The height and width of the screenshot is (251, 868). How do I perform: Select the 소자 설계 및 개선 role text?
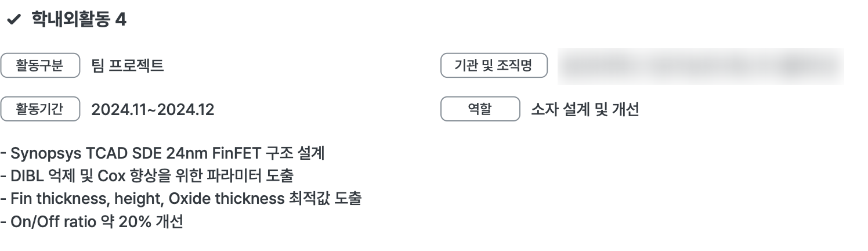point(585,109)
